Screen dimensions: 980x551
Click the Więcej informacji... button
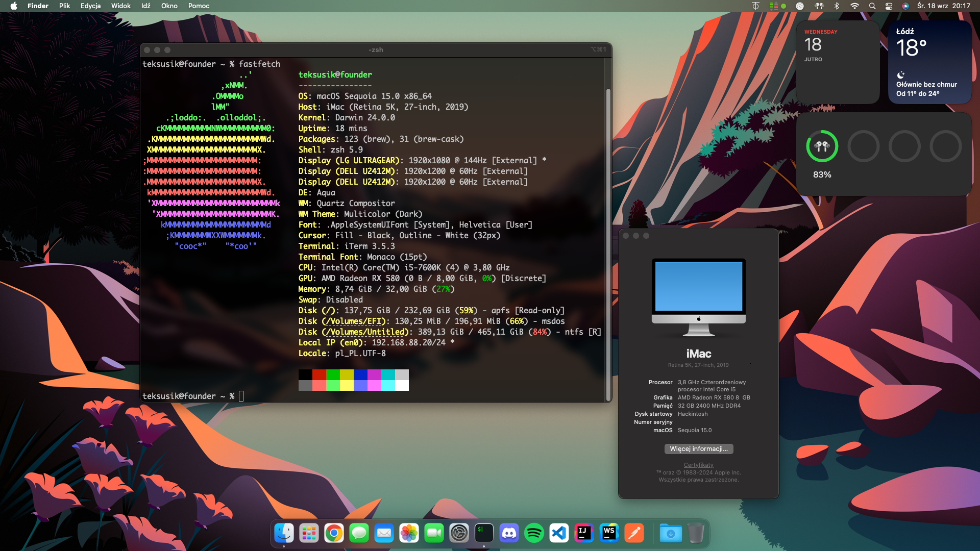[699, 449]
